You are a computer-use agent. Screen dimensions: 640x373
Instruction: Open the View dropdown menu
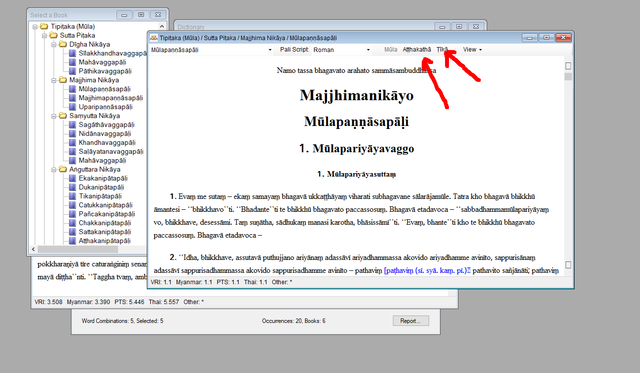tap(472, 50)
